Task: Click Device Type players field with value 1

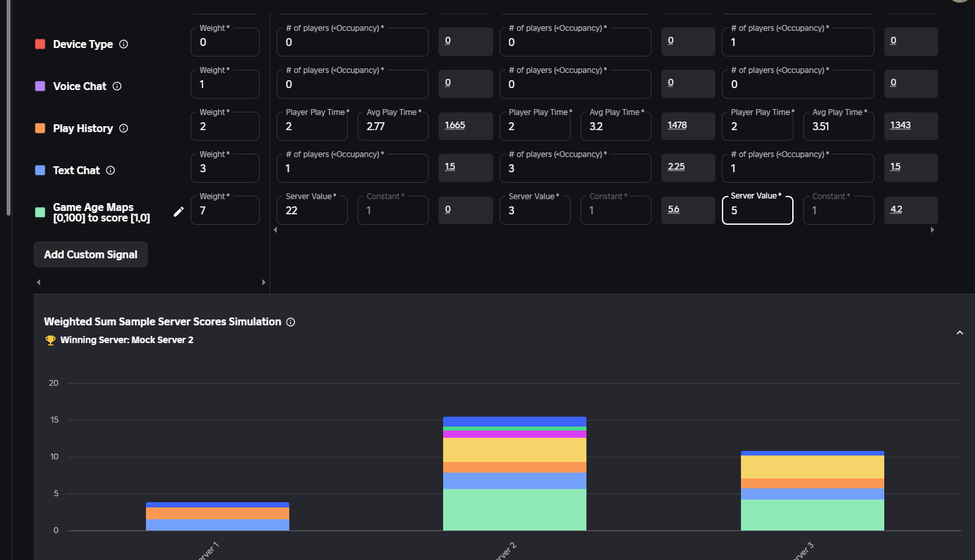Action: point(798,42)
